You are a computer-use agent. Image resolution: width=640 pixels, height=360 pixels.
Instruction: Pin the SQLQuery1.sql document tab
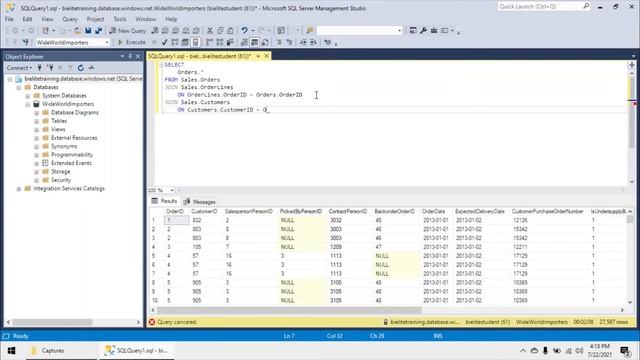point(258,56)
